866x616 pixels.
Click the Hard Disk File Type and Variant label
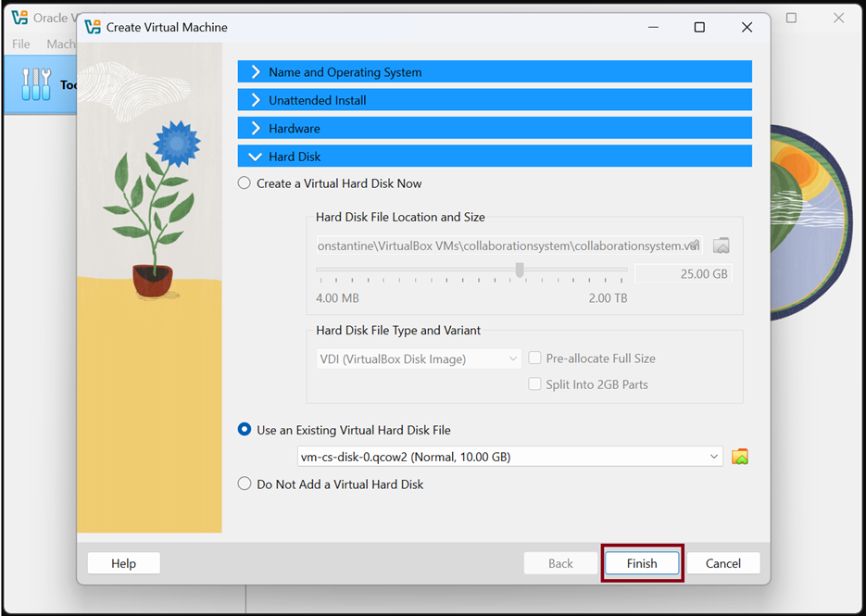tap(398, 330)
